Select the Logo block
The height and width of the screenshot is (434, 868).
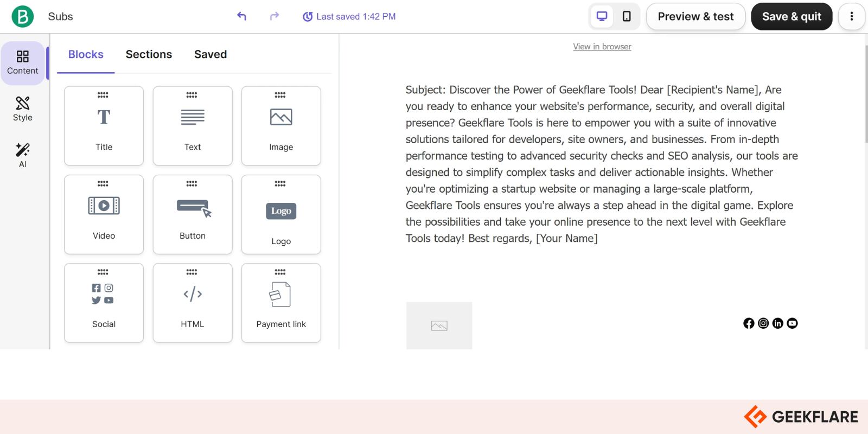(x=281, y=214)
